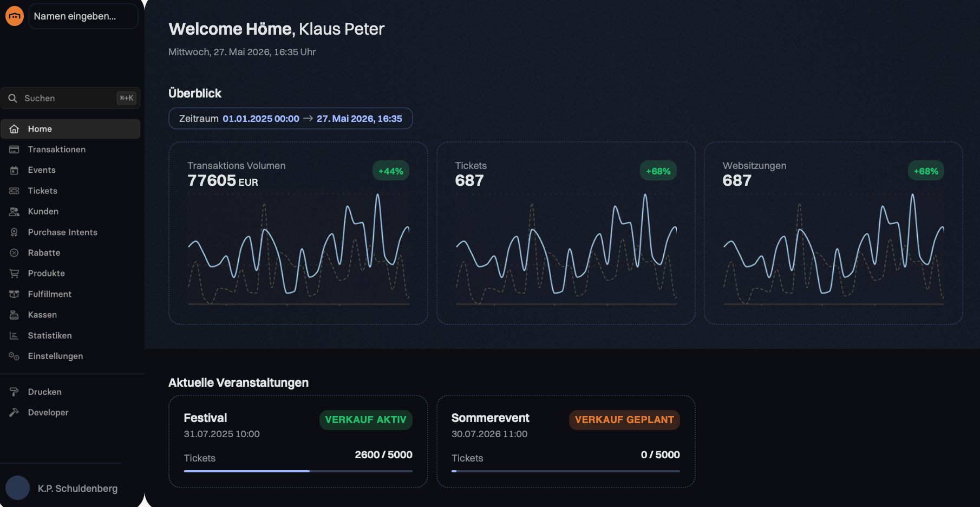
Task: Click the +44% growth badge
Action: coord(391,171)
